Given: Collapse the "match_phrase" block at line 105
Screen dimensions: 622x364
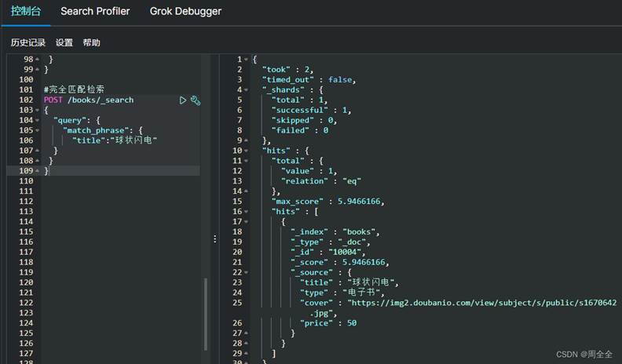Looking at the screenshot, I should point(37,130).
